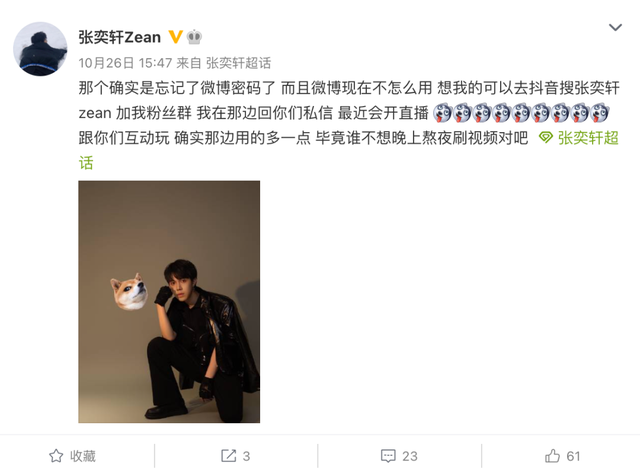Click the post timestamp 10月26日 15:47

[125, 63]
